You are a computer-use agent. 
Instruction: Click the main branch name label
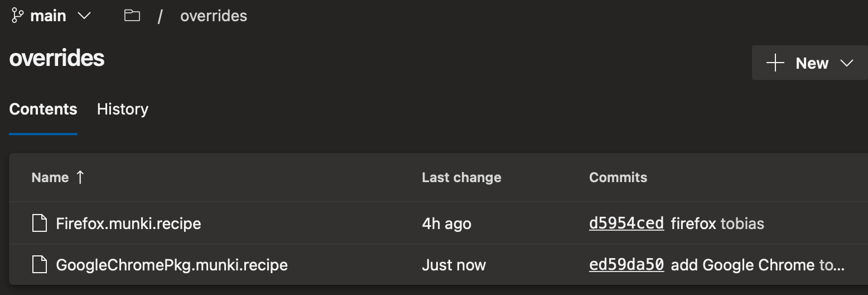click(48, 16)
